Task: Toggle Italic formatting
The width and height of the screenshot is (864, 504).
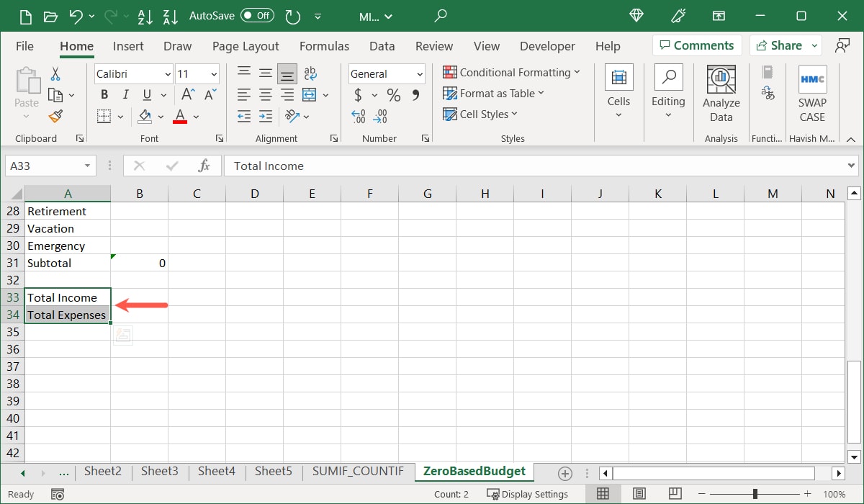Action: (125, 95)
